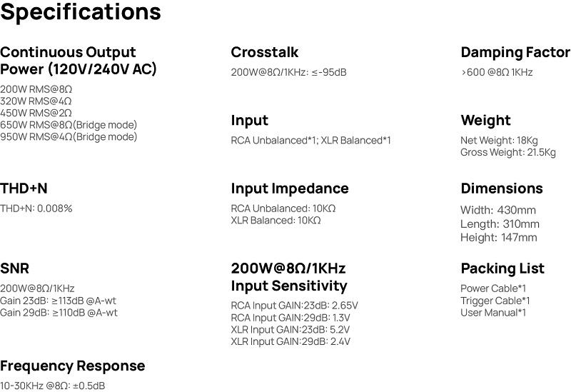Click the Frequency Response heading

pyautogui.click(x=72, y=366)
